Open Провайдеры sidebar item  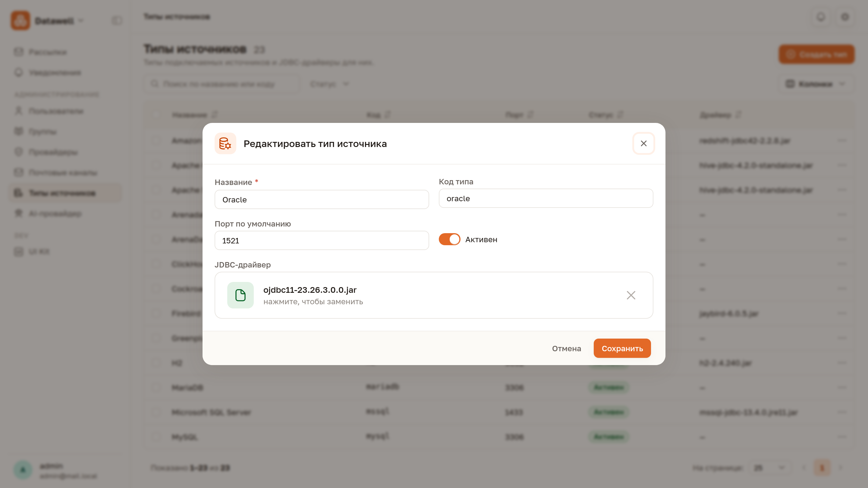click(65, 152)
